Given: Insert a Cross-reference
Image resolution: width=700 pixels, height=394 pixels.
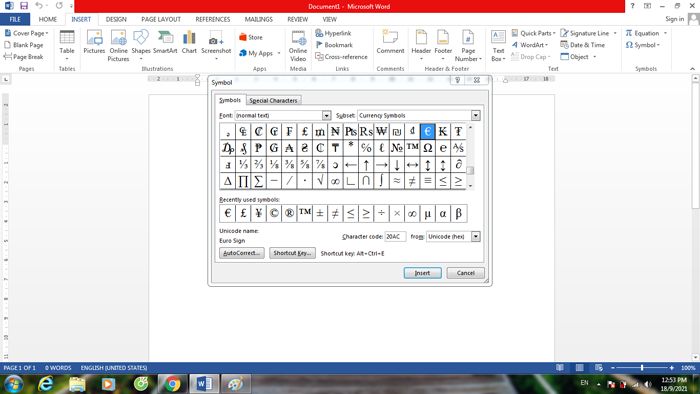Looking at the screenshot, I should [342, 57].
